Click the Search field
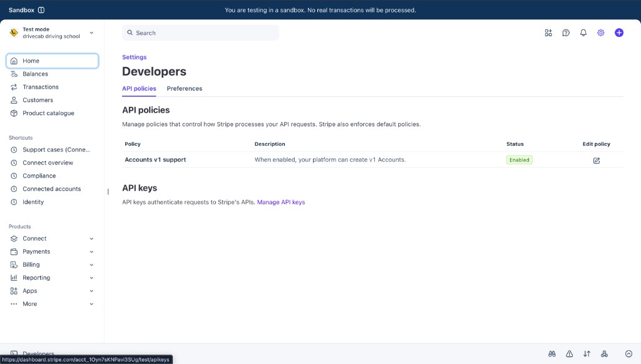The image size is (641, 364). [200, 33]
